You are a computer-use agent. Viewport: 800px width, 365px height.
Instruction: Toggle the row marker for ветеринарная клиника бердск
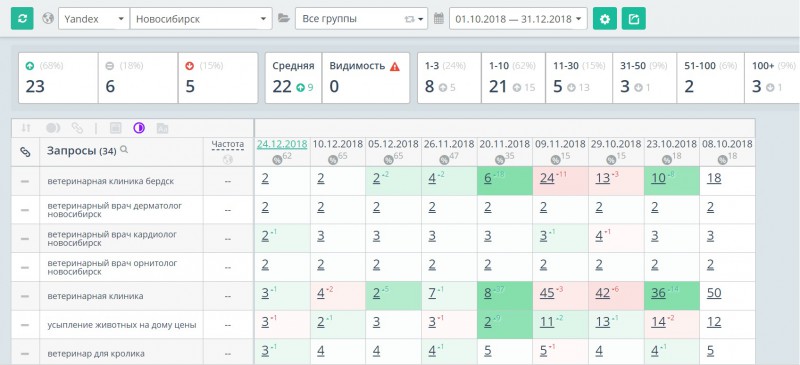[x=25, y=181]
